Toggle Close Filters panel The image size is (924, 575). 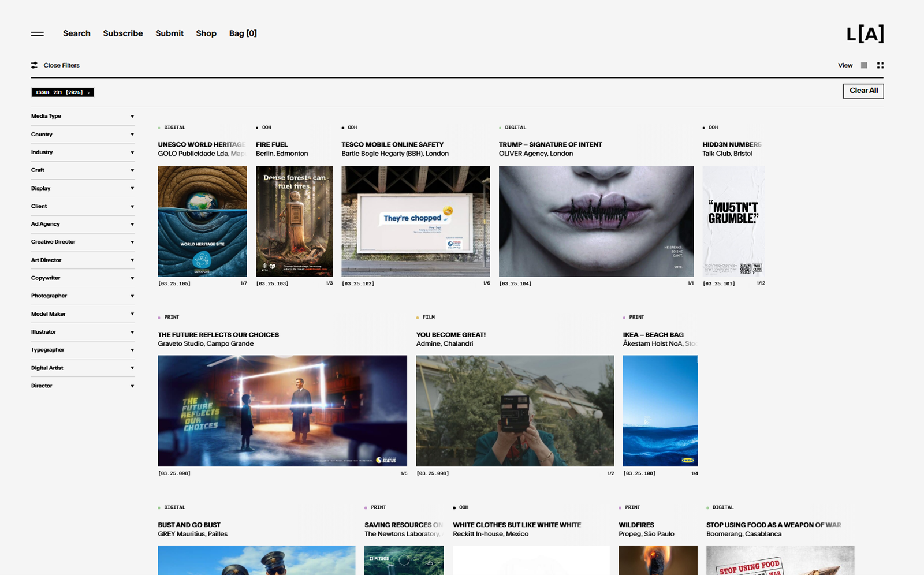coord(61,65)
